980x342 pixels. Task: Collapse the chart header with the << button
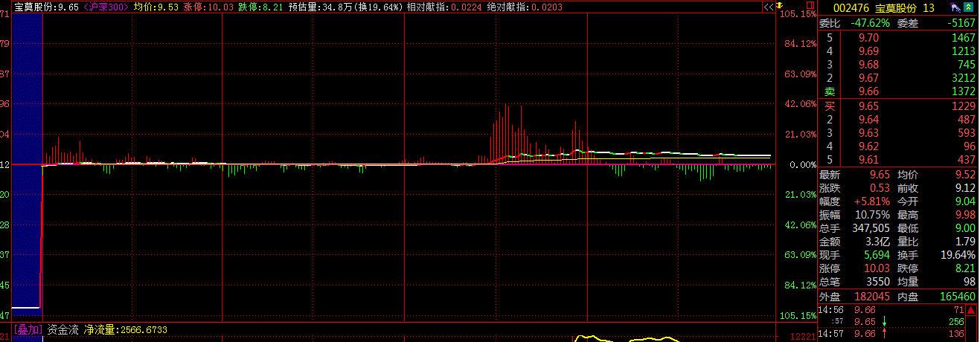click(769, 6)
